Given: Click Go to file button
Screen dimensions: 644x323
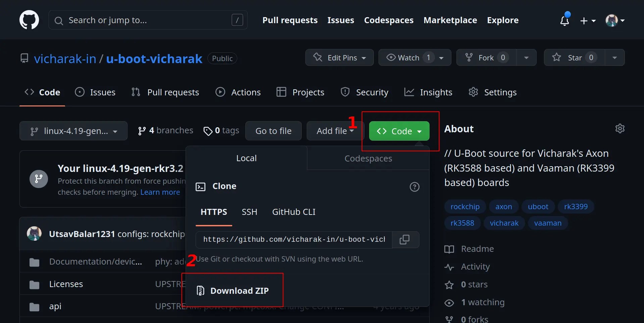Looking at the screenshot, I should click(274, 131).
